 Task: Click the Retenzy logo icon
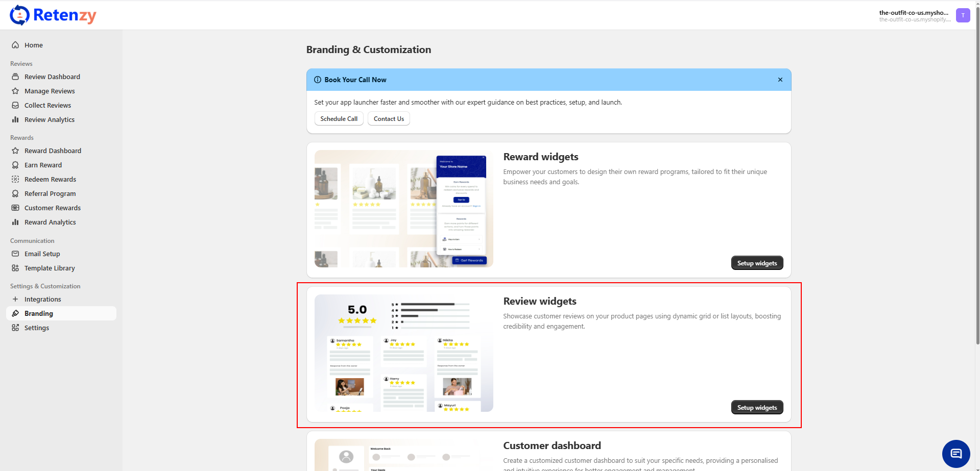coord(19,15)
